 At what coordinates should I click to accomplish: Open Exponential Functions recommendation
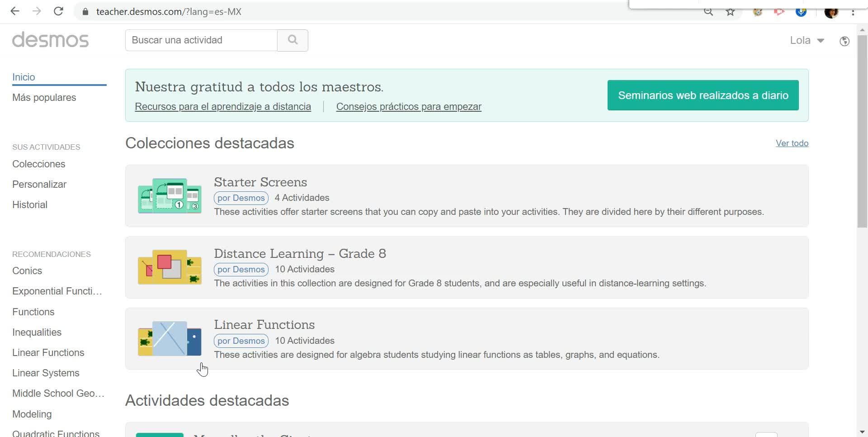57,291
